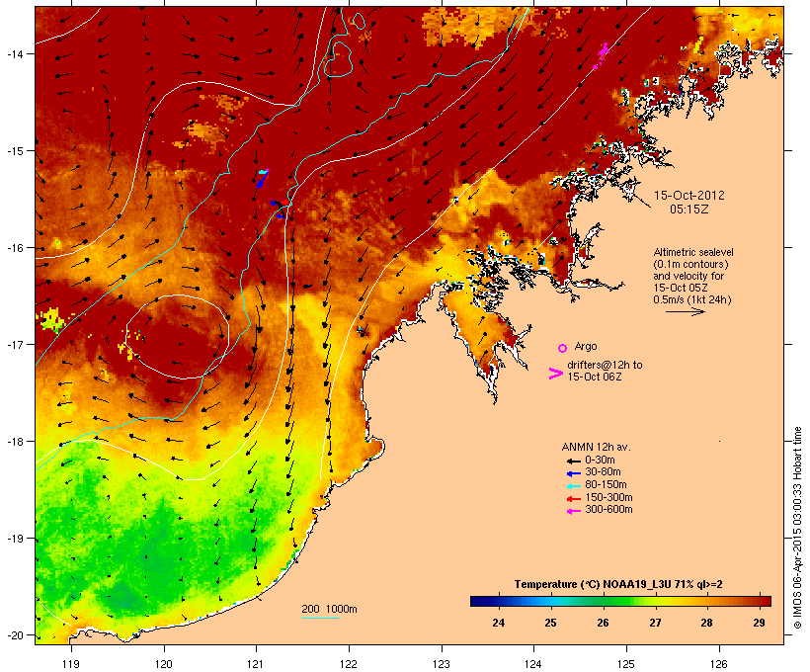
Task: Select the date label 15-Oct-2012
Action: pyautogui.click(x=689, y=196)
